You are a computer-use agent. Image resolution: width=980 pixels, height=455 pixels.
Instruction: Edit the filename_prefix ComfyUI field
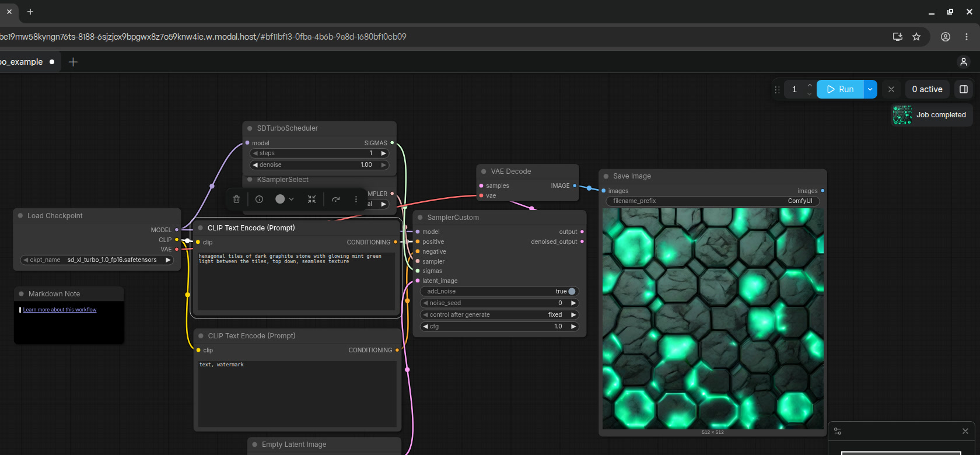[712, 201]
